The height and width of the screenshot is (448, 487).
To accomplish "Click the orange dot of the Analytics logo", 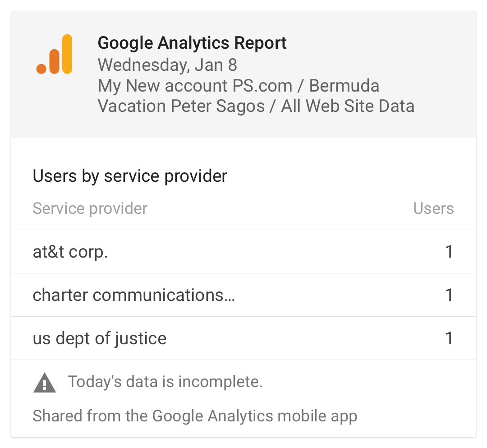I will coord(41,69).
